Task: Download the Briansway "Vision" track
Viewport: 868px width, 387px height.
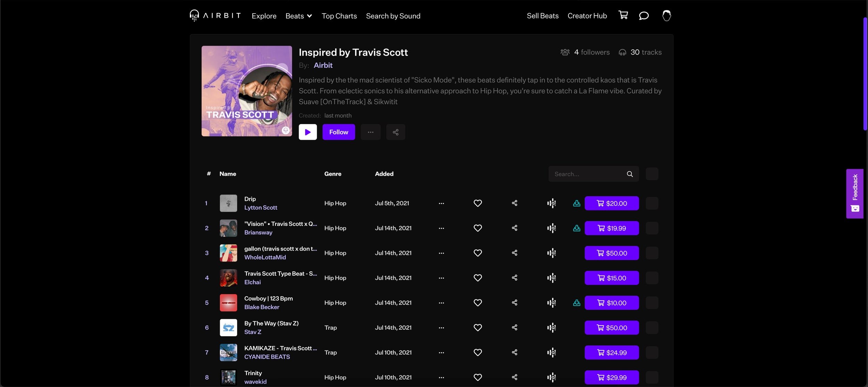Action: point(576,228)
